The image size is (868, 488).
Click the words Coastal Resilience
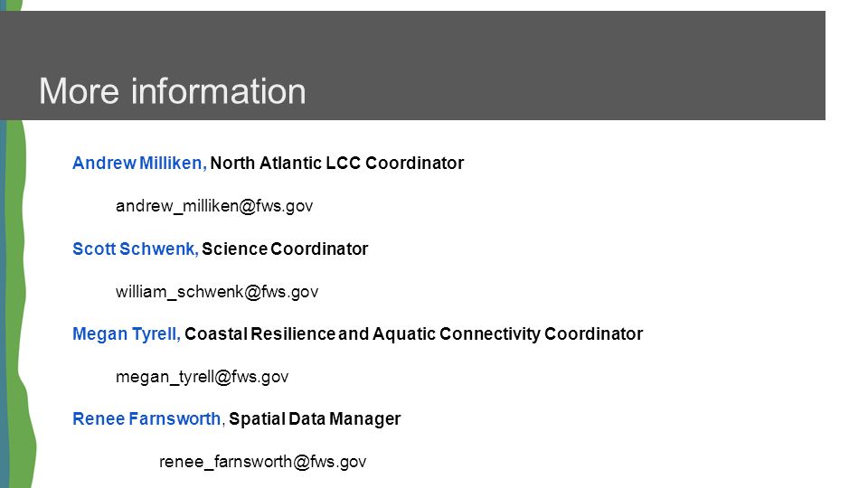point(260,334)
